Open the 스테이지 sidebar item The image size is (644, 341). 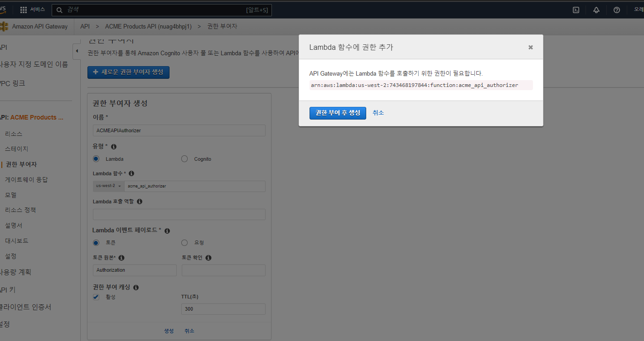click(x=17, y=149)
